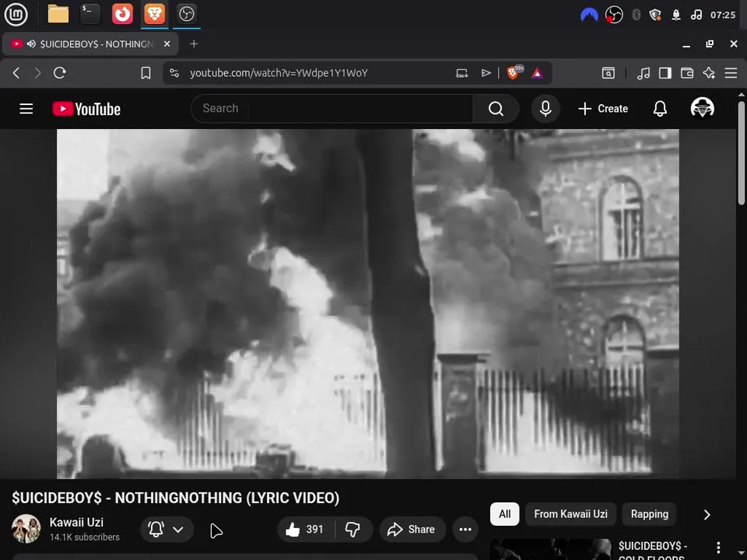747x560 pixels.
Task: View site settings icon in address bar
Action: [x=174, y=73]
